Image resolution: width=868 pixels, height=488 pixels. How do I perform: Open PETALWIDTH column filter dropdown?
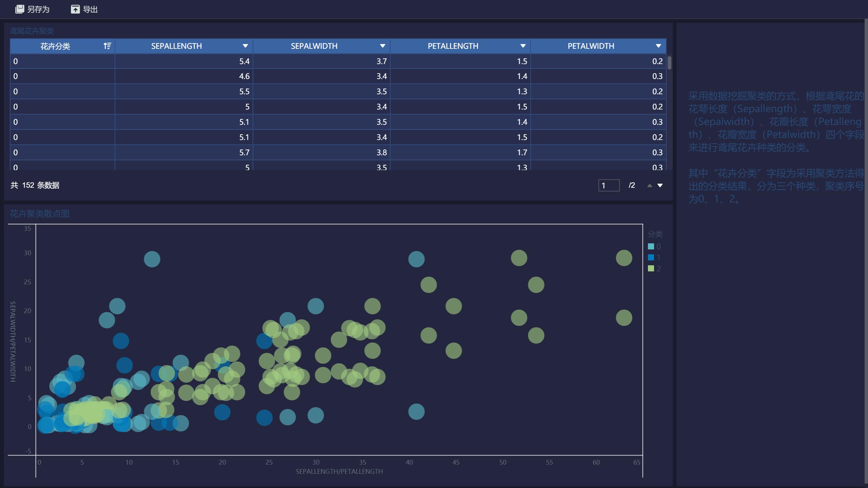658,46
